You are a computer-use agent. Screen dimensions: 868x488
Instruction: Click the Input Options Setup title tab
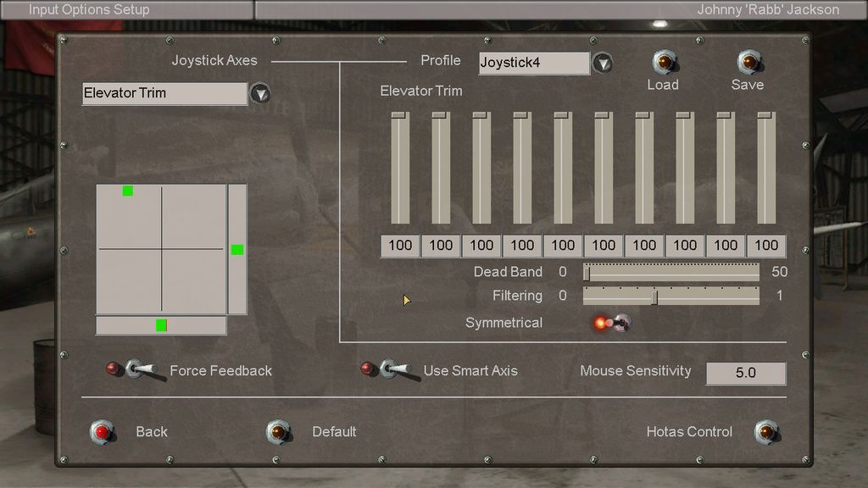tap(89, 10)
